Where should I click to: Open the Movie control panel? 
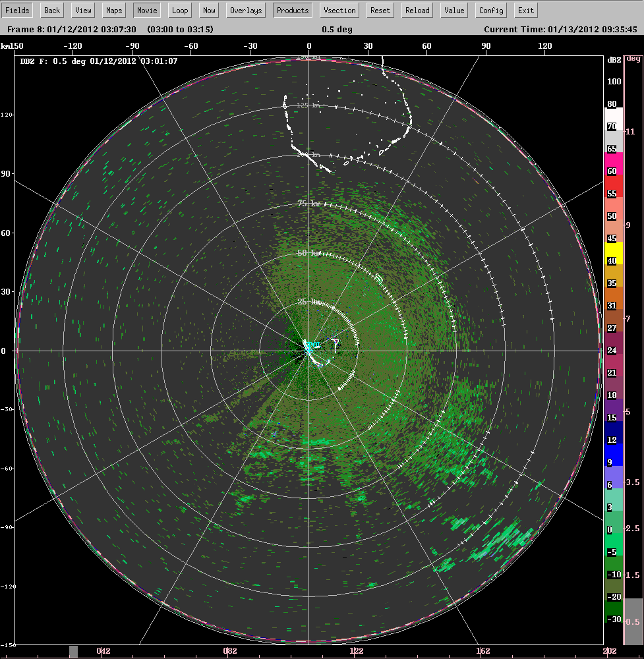click(x=146, y=10)
